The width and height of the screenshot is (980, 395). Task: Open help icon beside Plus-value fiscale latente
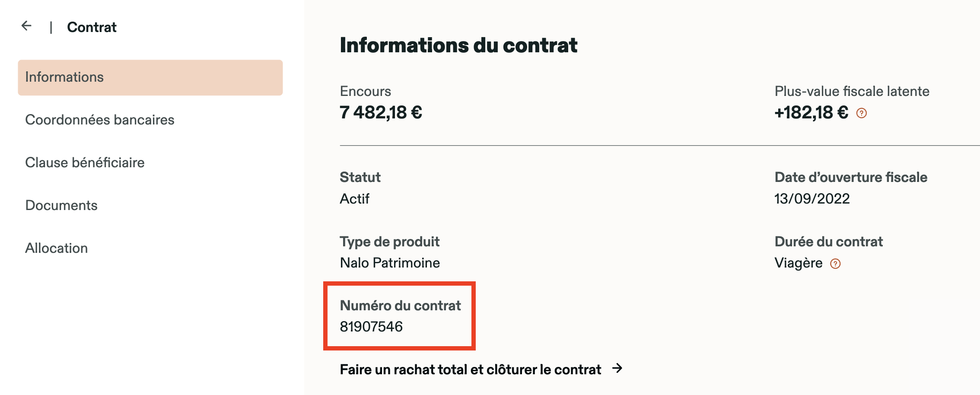point(861,113)
